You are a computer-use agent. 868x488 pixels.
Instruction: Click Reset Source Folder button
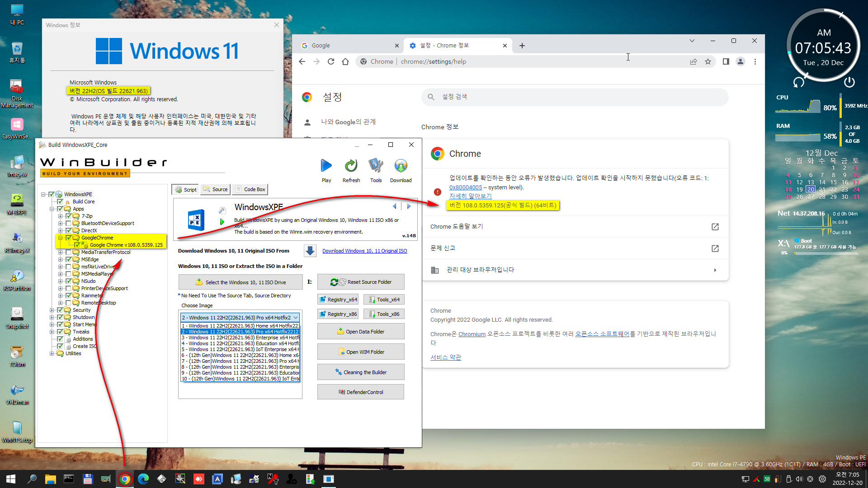pos(361,282)
